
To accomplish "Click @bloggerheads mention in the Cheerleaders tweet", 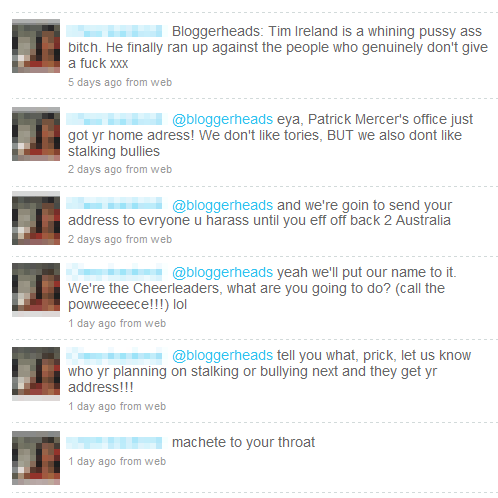I will pyautogui.click(x=223, y=272).
